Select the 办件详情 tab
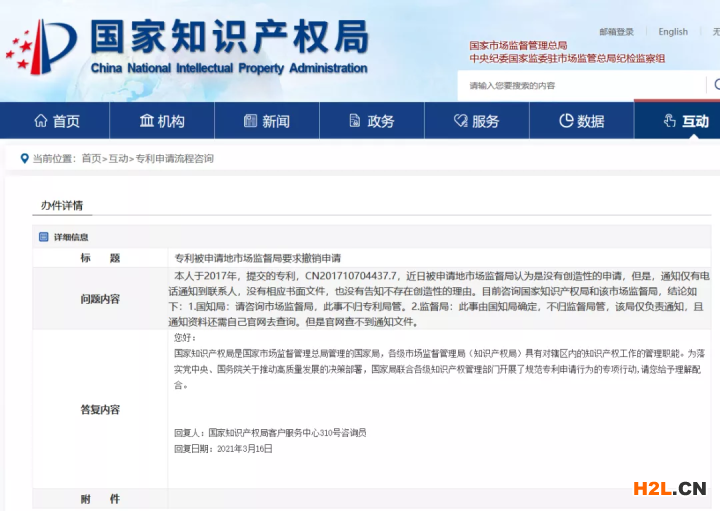Image resolution: width=720 pixels, height=511 pixels. tap(61, 206)
